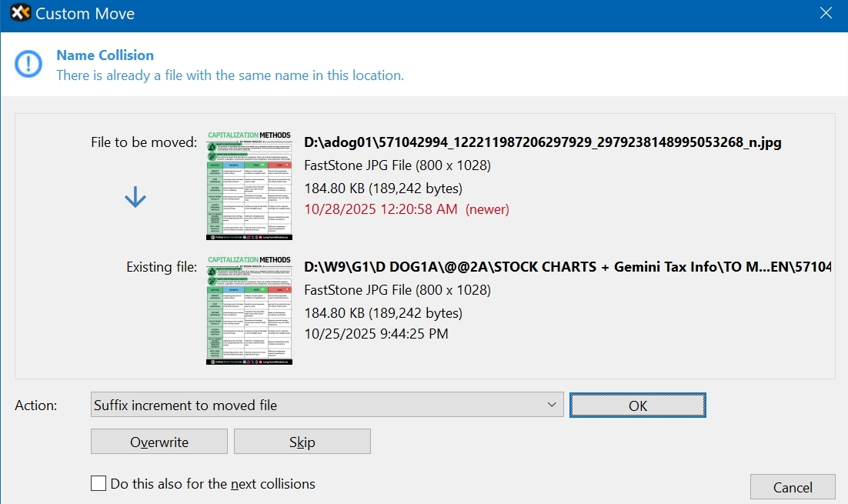Click existing file date 10/25/2025 9:44:25 PM
The width and height of the screenshot is (848, 504).
[376, 334]
